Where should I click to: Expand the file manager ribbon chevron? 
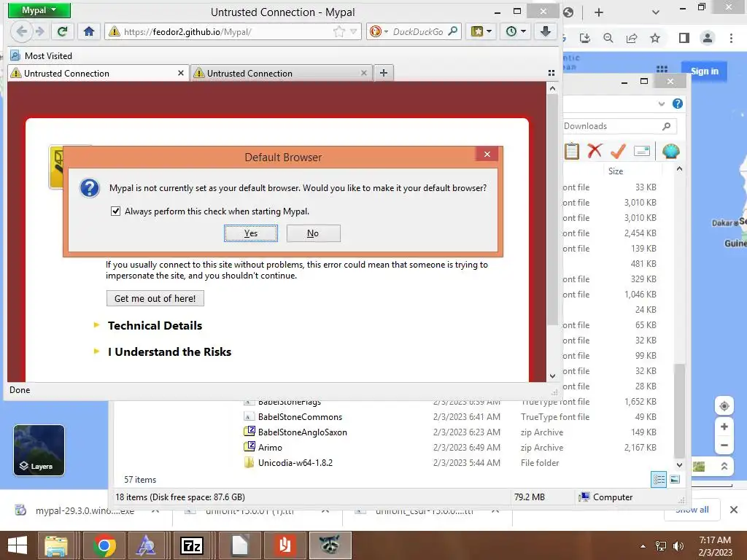(661, 104)
